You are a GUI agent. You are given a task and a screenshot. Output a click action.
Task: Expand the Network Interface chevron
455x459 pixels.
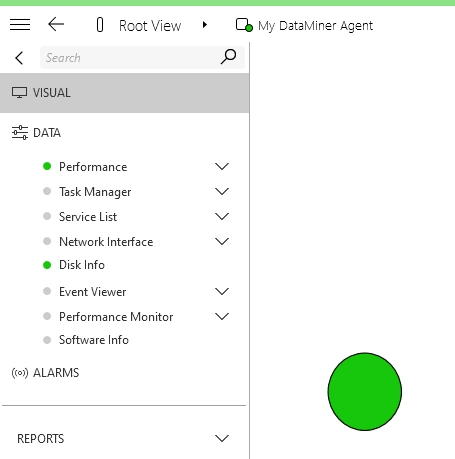pos(222,241)
